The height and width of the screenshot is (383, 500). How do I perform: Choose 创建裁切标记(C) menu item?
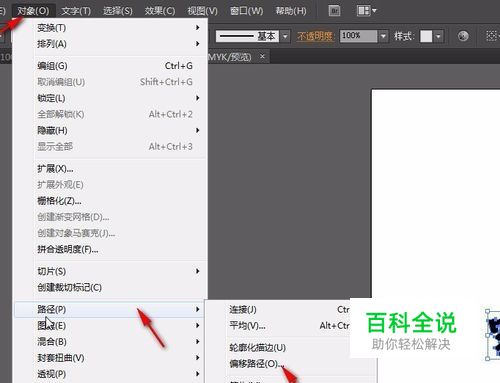click(x=110, y=287)
